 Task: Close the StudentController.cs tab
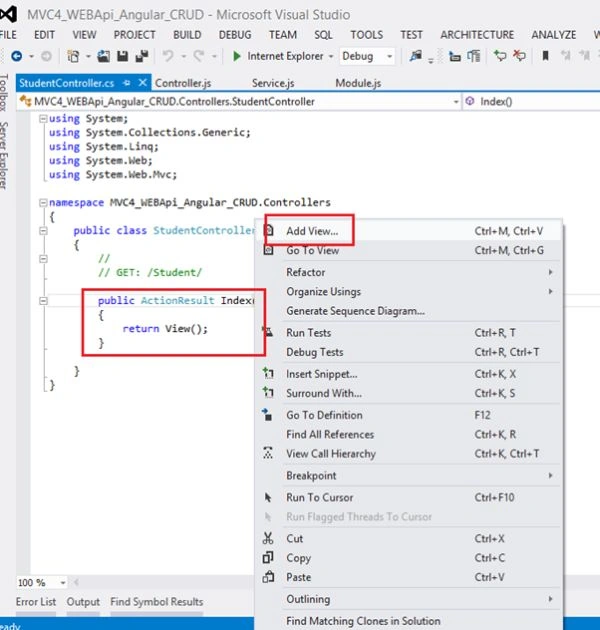click(143, 83)
